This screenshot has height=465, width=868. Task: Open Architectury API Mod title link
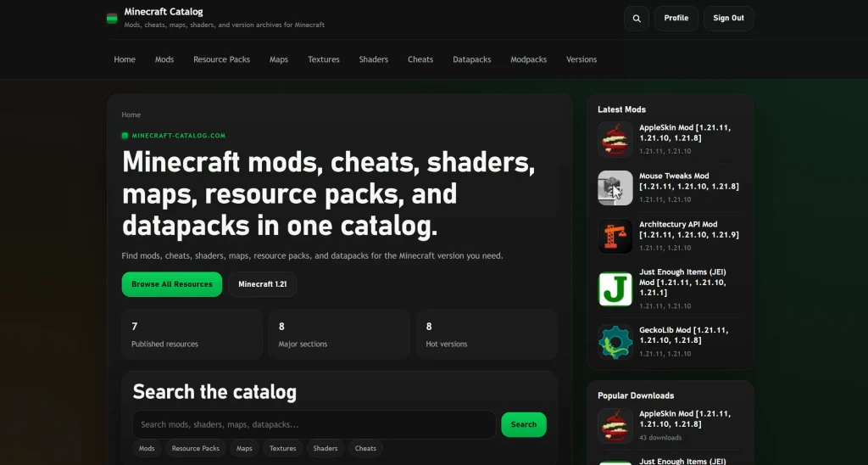688,229
